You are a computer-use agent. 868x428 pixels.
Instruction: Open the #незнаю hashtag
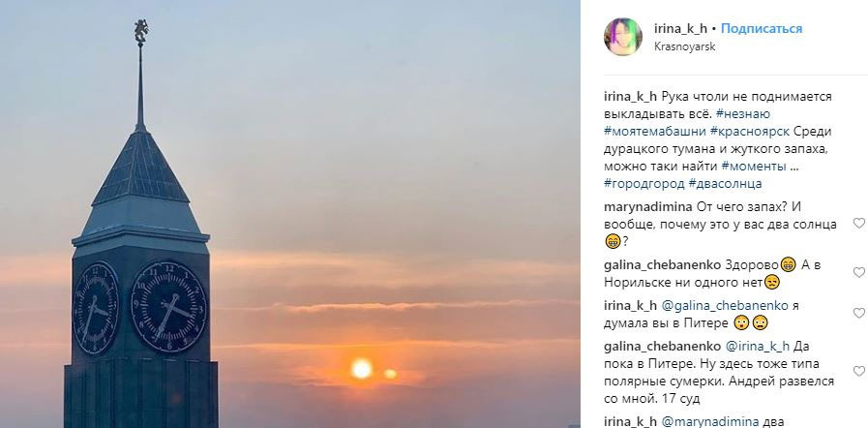click(x=742, y=114)
